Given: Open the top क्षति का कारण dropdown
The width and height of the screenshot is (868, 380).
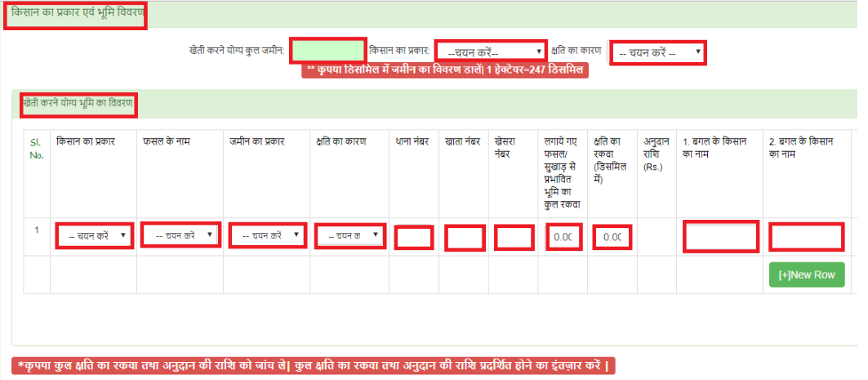Looking at the screenshot, I should pyautogui.click(x=657, y=53).
